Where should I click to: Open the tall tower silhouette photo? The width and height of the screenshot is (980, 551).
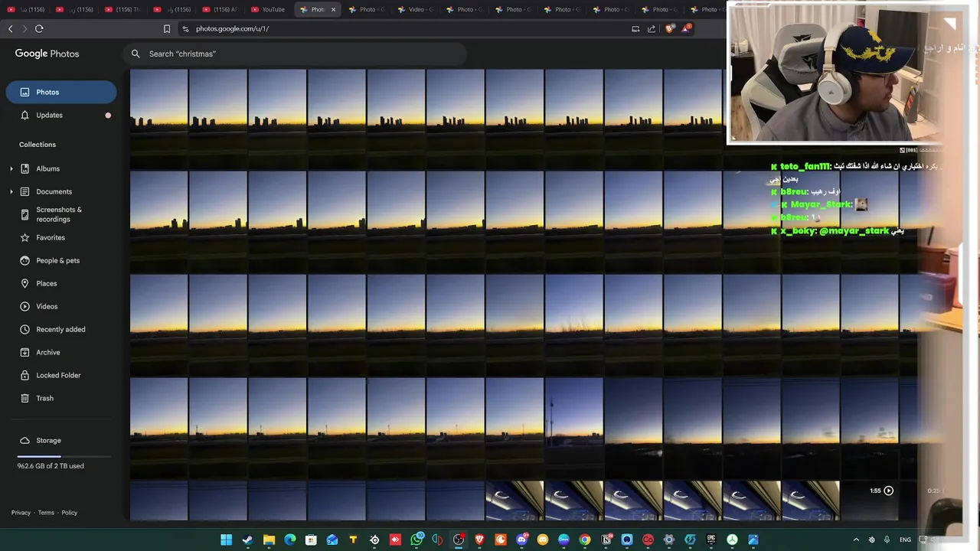574,428
